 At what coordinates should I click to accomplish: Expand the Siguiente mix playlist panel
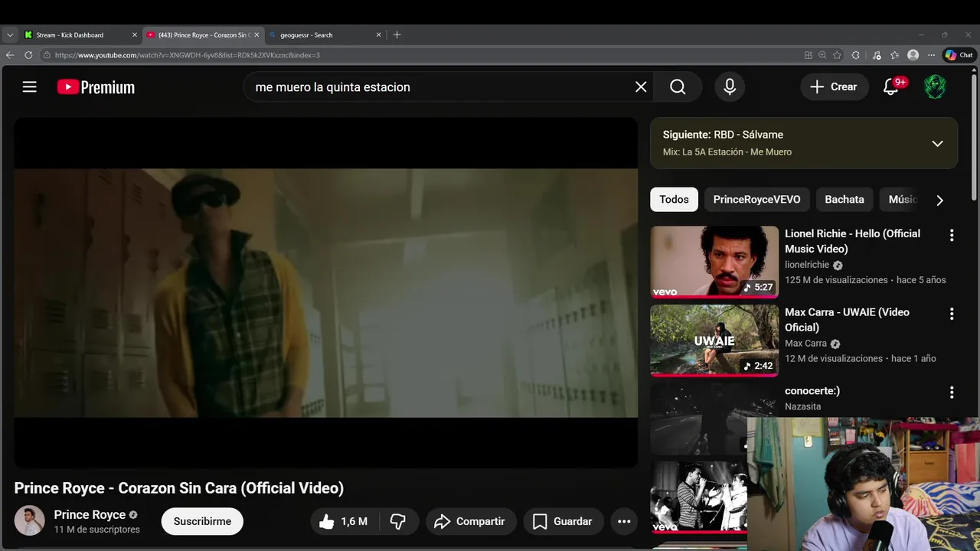[937, 143]
